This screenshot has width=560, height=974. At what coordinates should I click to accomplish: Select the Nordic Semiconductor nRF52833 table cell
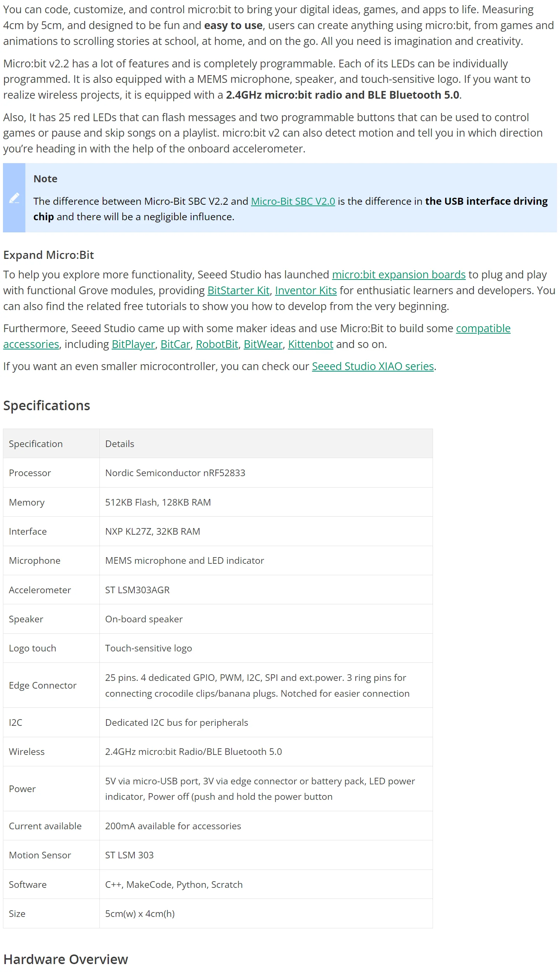[x=175, y=473]
